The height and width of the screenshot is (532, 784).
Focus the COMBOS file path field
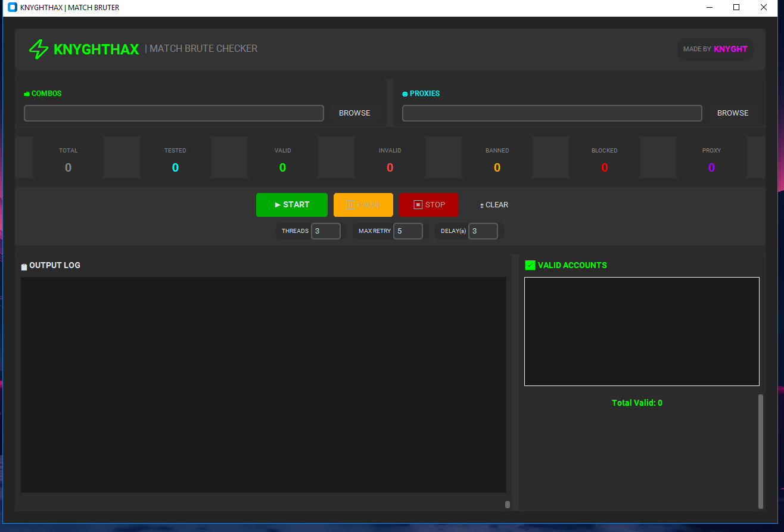click(x=174, y=113)
